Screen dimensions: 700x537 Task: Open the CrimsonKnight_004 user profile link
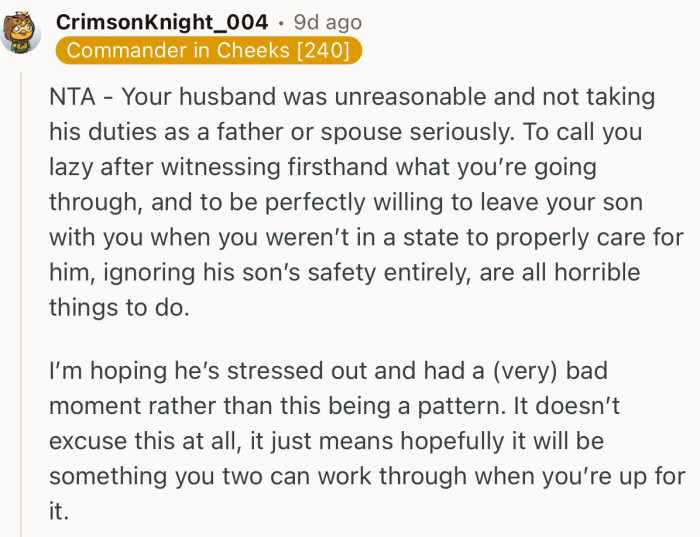[x=162, y=22]
